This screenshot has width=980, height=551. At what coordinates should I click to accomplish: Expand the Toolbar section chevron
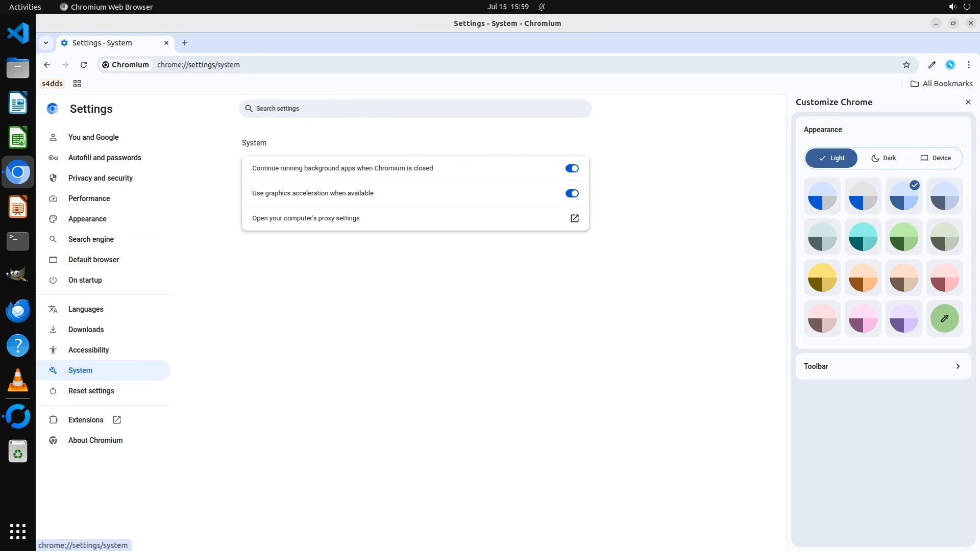(958, 366)
